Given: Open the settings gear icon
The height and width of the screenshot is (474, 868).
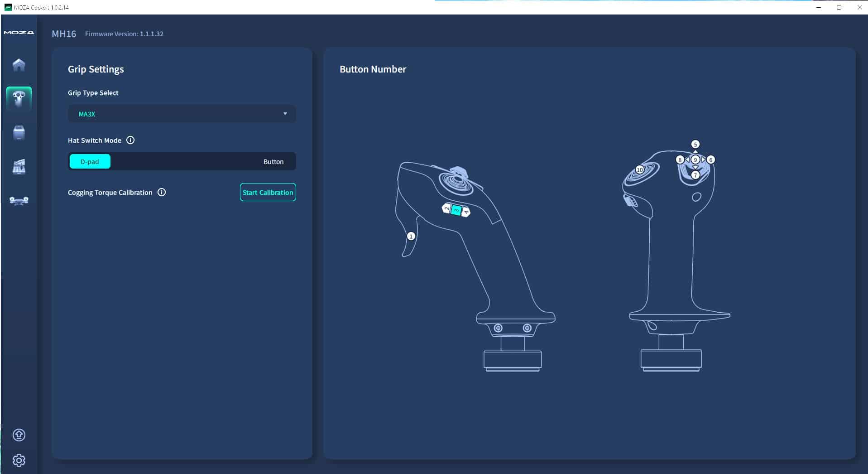Looking at the screenshot, I should pyautogui.click(x=19, y=460).
